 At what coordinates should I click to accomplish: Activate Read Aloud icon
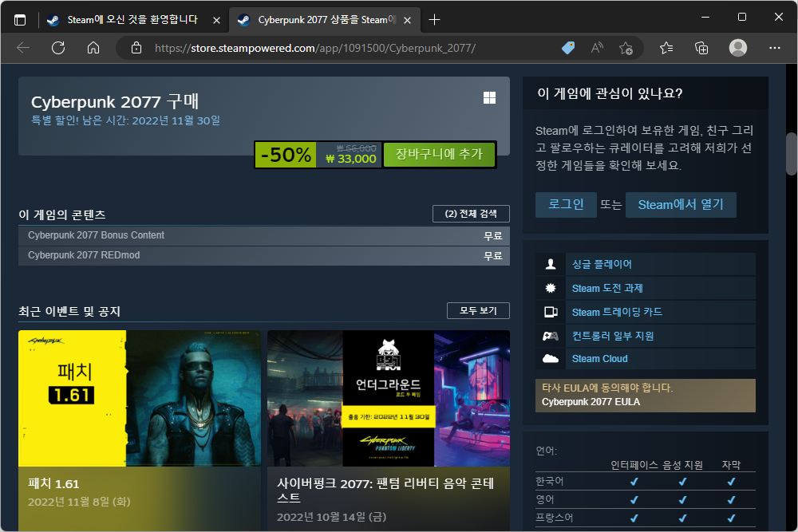click(x=597, y=48)
